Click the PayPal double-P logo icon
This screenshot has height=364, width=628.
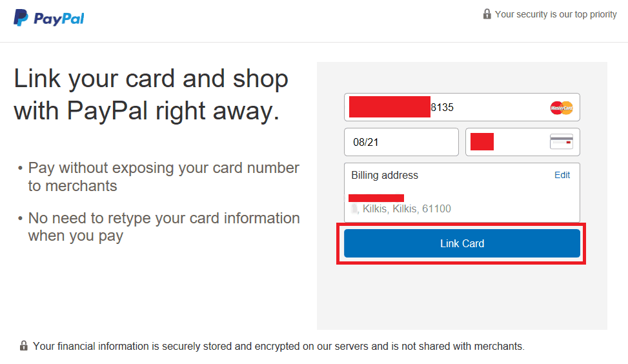pos(21,17)
